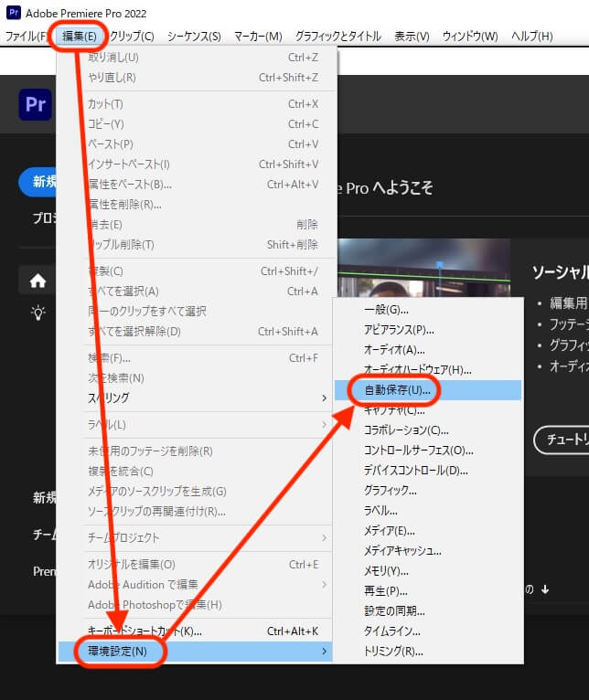
Task: Open グラフィックとタイトル menu
Action: point(337,37)
